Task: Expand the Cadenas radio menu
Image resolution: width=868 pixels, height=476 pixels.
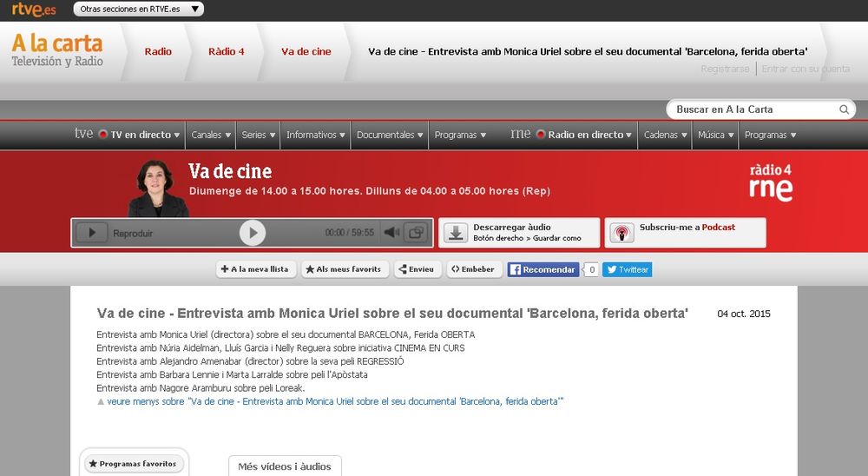Action: point(666,135)
